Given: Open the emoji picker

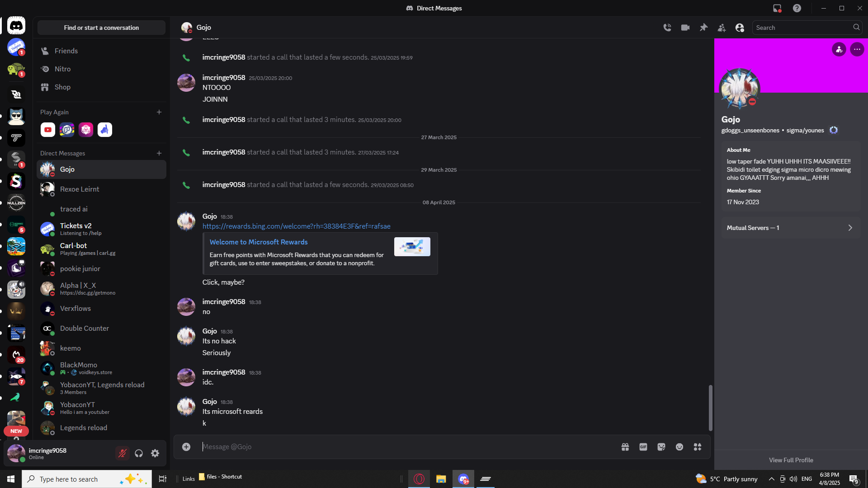Looking at the screenshot, I should (x=679, y=447).
